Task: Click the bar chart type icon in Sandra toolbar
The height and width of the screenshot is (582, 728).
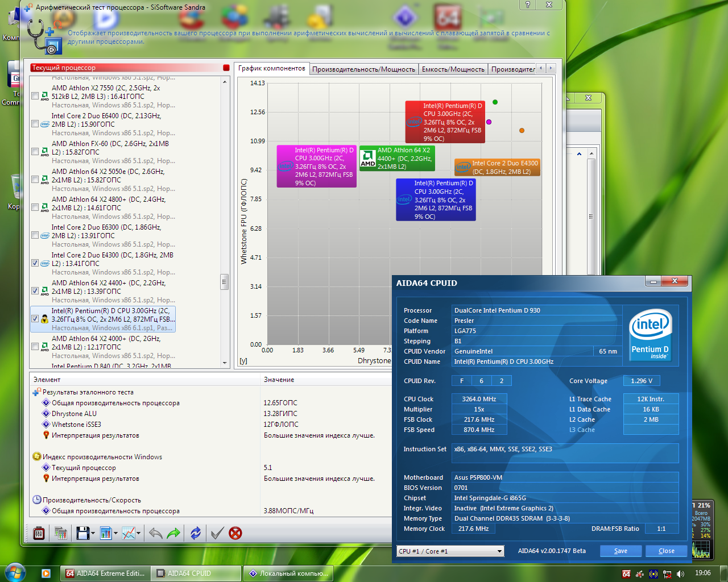Action: pos(105,533)
